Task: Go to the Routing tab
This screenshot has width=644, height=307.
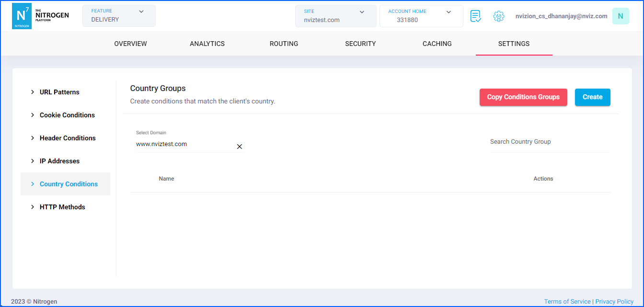Action: coord(284,44)
